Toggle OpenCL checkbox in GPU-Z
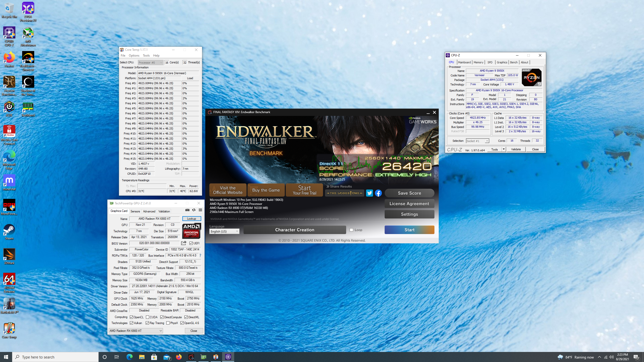 131,317
